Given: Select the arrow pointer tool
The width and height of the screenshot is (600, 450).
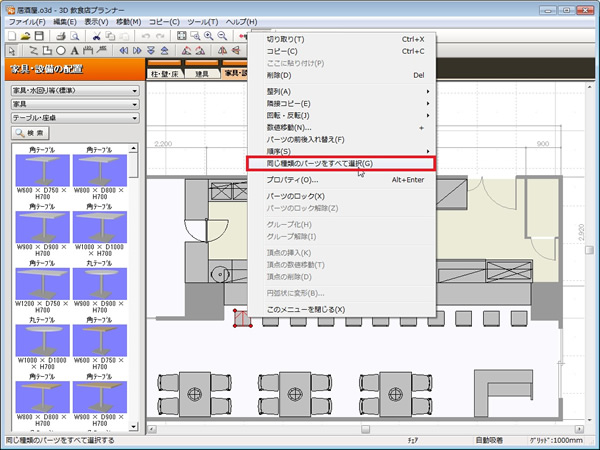Looking at the screenshot, I should 10,50.
